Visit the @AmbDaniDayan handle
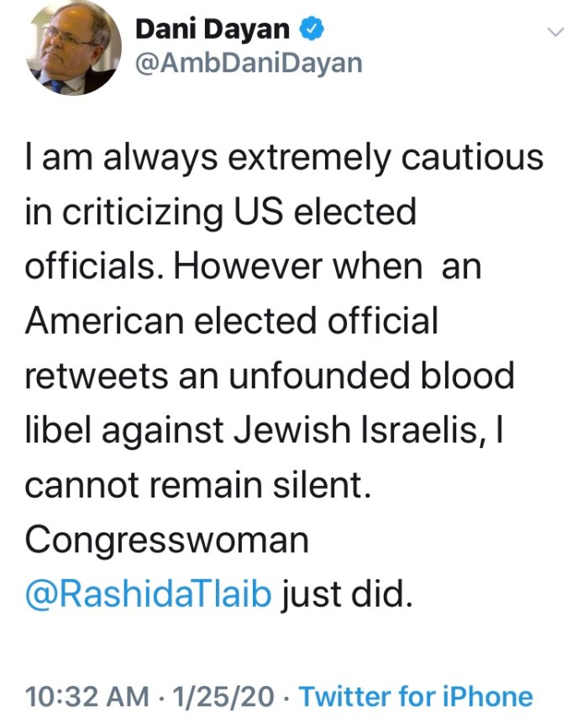The image size is (588, 722). pos(248,64)
